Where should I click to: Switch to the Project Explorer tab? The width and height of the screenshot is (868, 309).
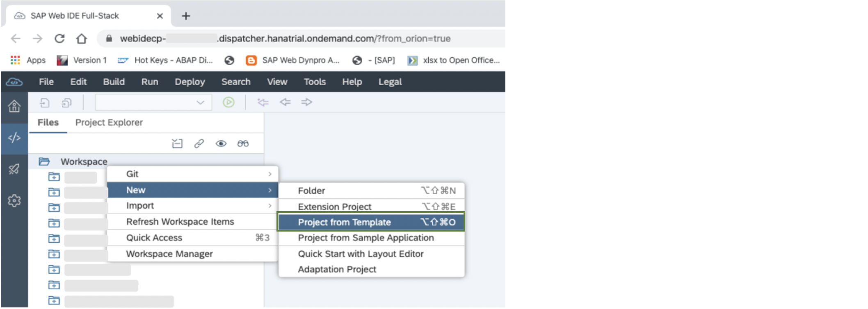[x=109, y=123]
